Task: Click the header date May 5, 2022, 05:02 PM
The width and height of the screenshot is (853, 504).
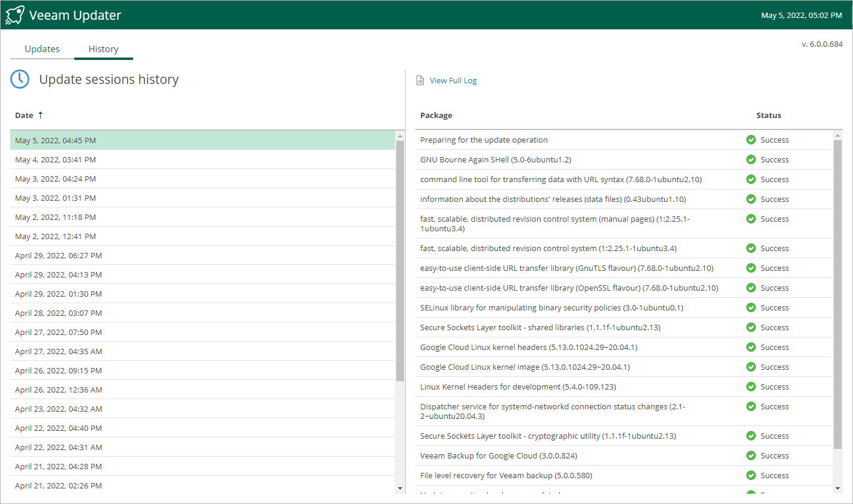Action: pyautogui.click(x=801, y=15)
